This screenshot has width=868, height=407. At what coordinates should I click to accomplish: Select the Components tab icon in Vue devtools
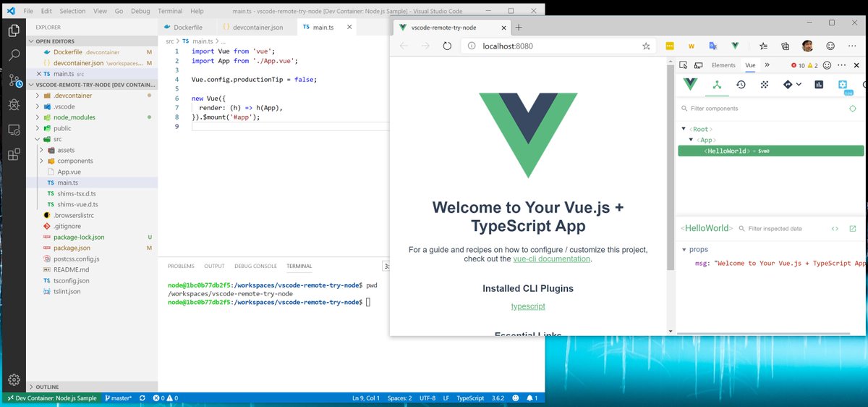point(717,84)
